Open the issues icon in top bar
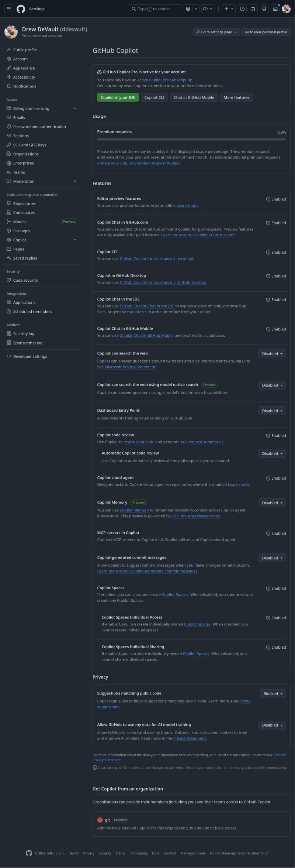 (x=242, y=9)
